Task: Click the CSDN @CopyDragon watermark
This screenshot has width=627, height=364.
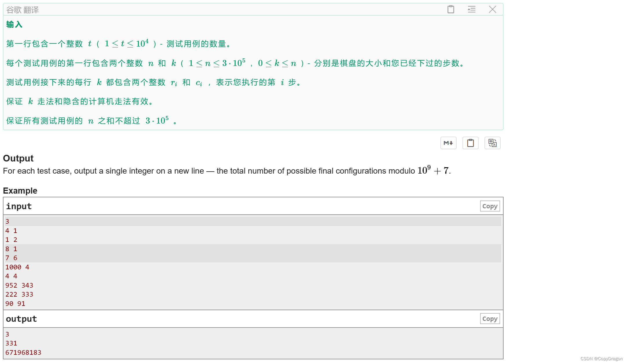Action: 601,359
